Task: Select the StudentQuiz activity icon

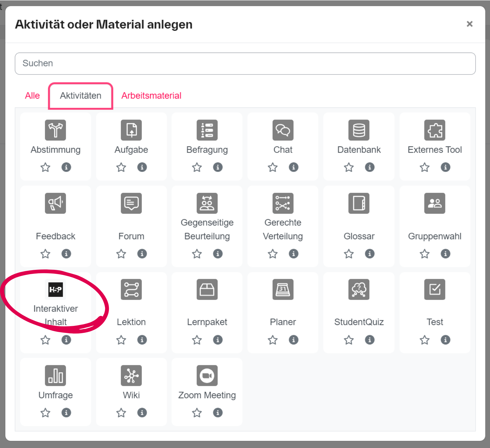Action: (359, 289)
